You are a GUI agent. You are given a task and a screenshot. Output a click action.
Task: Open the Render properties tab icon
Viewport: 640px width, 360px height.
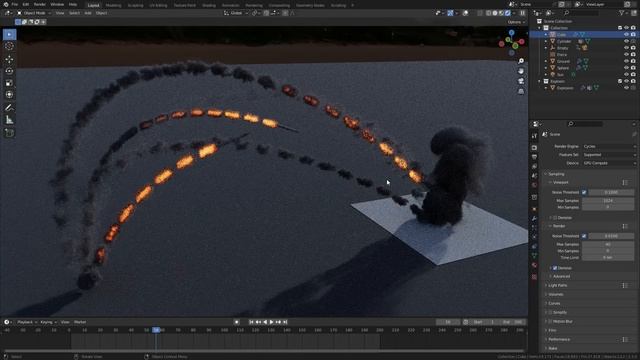point(534,148)
